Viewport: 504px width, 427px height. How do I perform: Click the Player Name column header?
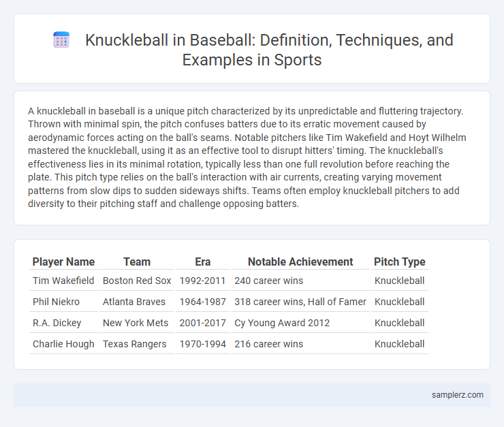pos(63,262)
